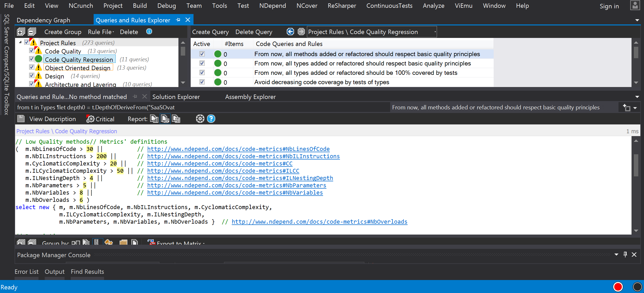Open the tab overflow arrow at top right
The image size is (644, 293).
coord(637,20)
